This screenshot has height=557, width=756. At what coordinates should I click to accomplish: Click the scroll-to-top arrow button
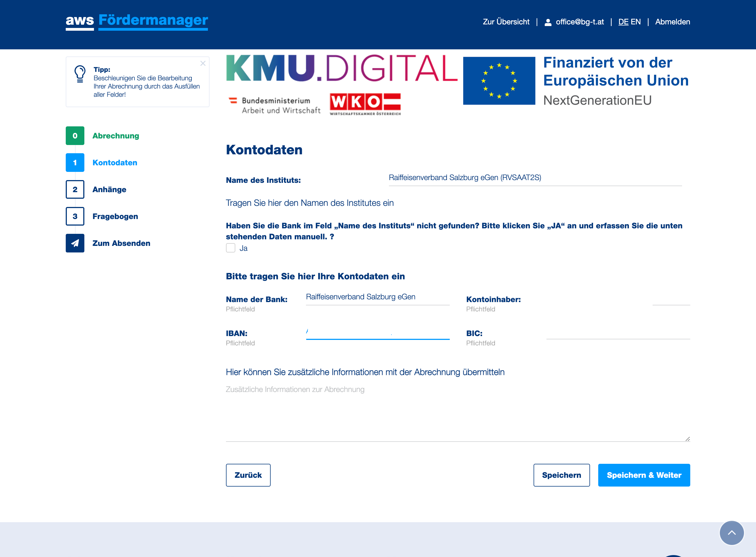click(x=731, y=533)
